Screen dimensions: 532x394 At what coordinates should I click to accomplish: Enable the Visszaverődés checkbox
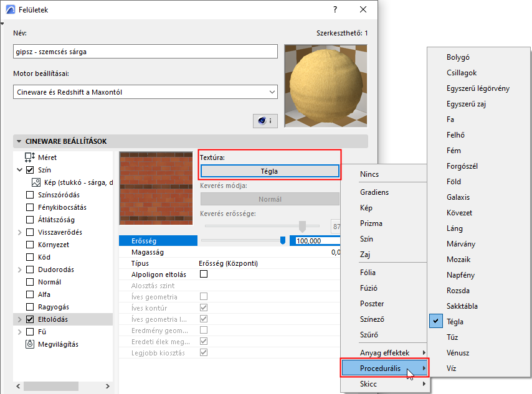pyautogui.click(x=30, y=232)
